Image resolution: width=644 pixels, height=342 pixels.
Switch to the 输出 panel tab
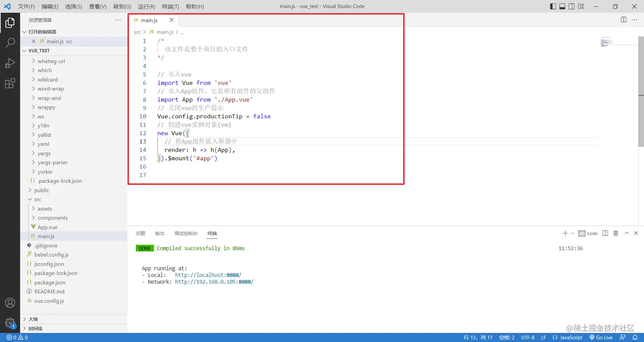pos(160,233)
